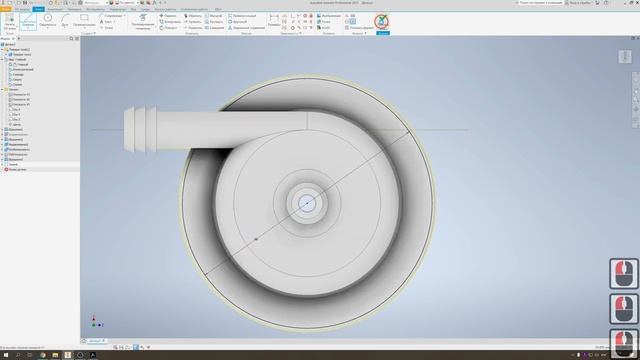Expand Твердые тела(1) node

(2, 49)
